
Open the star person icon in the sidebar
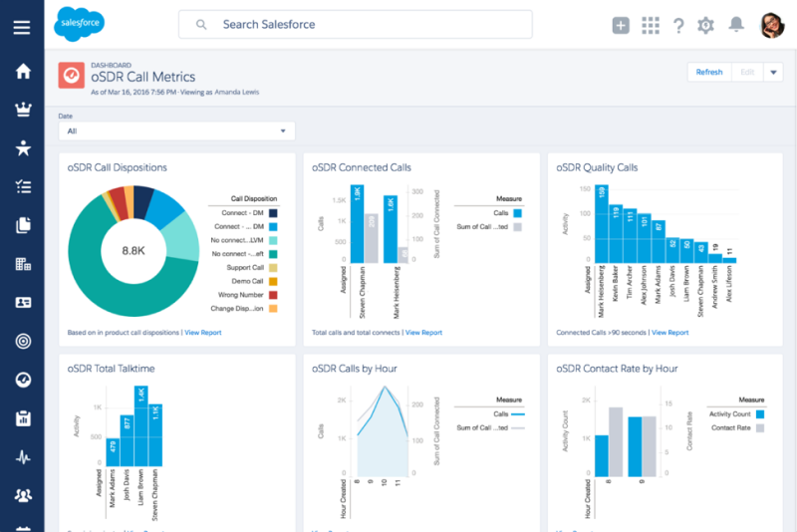[x=23, y=147]
